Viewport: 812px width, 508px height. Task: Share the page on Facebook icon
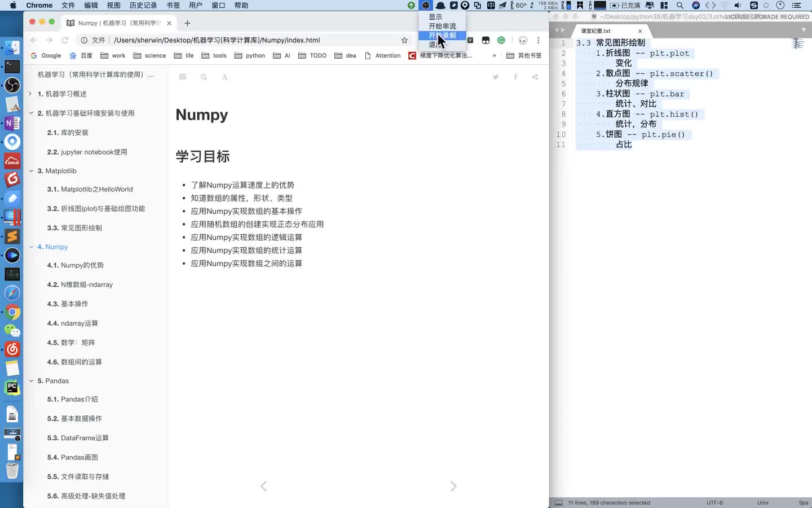(x=515, y=77)
